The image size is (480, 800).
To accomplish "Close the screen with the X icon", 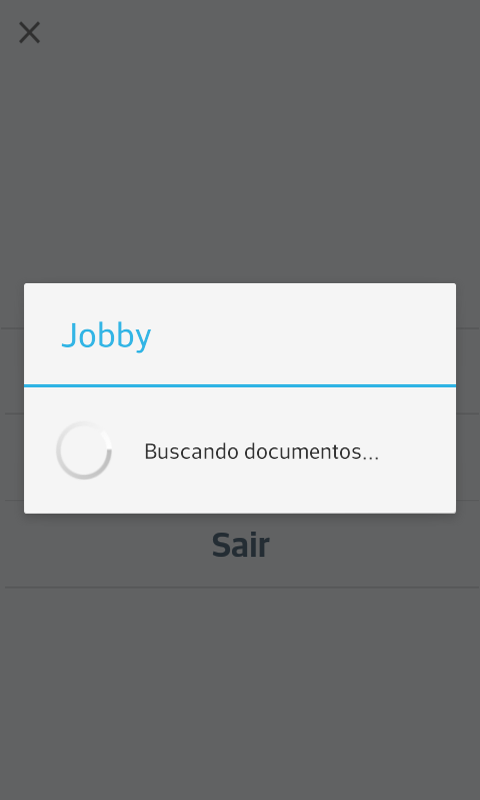I will (x=30, y=33).
